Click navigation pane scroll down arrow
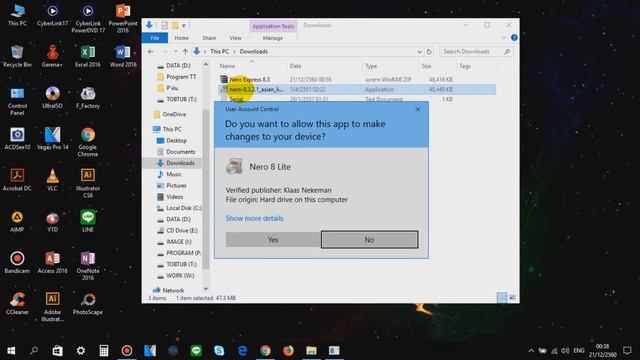Image resolution: width=640 pixels, height=360 pixels. click(206, 289)
